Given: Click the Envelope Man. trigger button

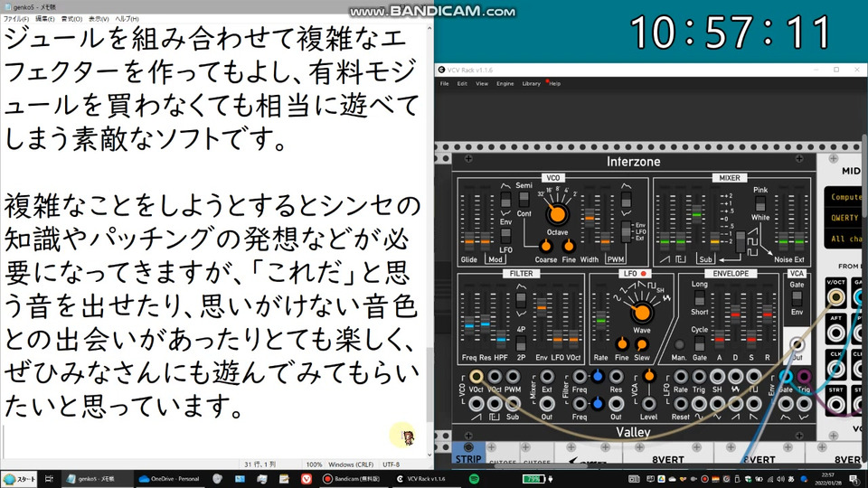Looking at the screenshot, I should [x=679, y=344].
